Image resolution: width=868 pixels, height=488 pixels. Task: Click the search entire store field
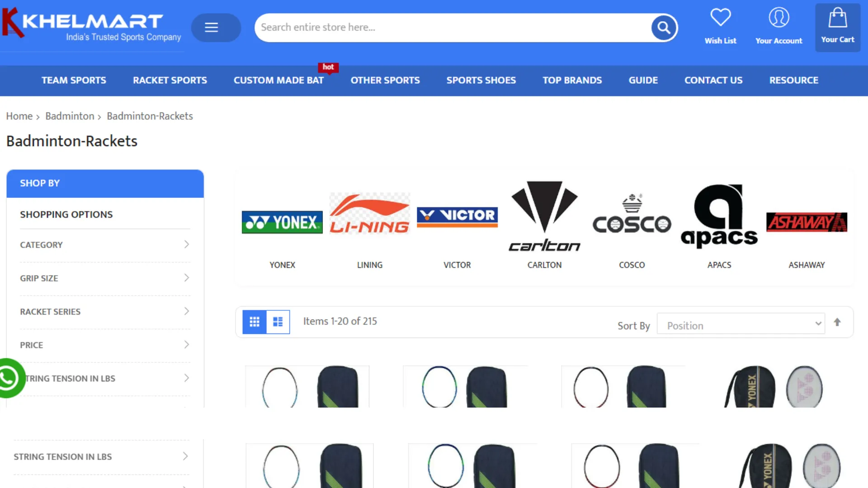pyautogui.click(x=452, y=28)
